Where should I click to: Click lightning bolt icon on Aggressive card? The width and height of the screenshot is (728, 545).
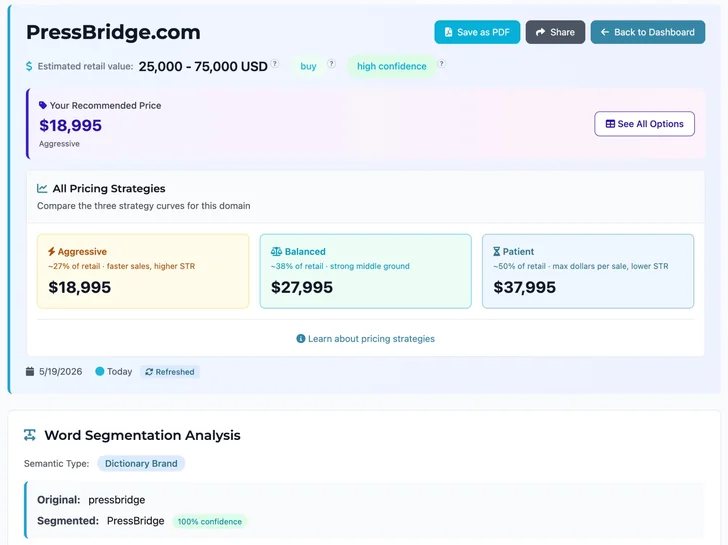coord(52,252)
